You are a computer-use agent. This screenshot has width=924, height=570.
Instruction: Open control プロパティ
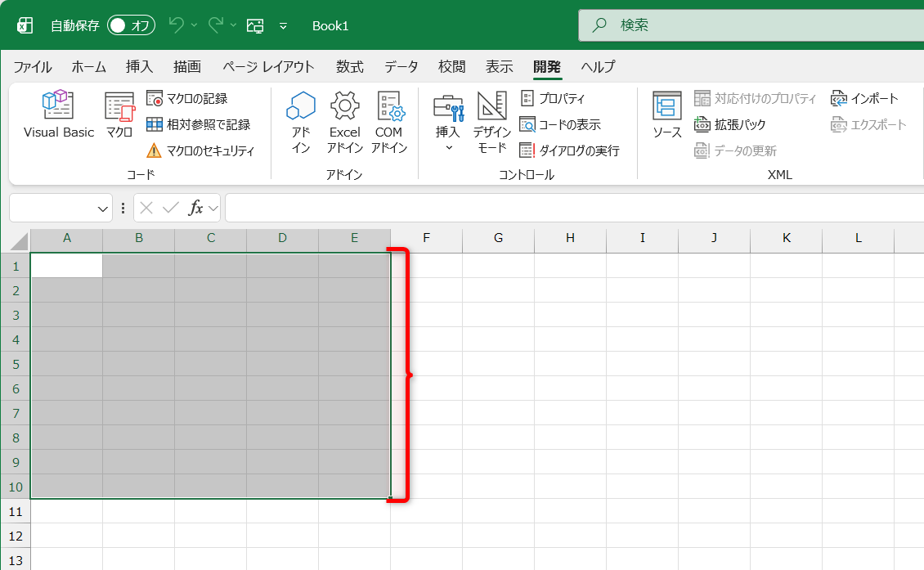[x=553, y=98]
